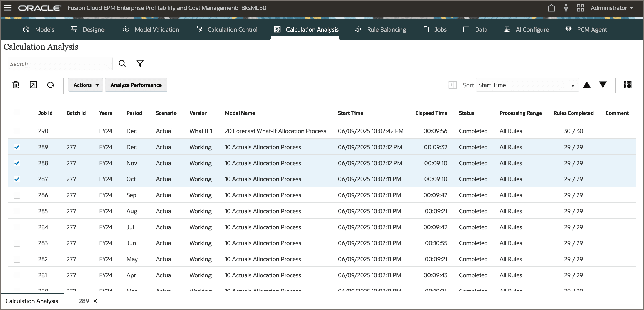This screenshot has height=310, width=644.
Task: Click the apps grid icon near Administrator
Action: 580,8
